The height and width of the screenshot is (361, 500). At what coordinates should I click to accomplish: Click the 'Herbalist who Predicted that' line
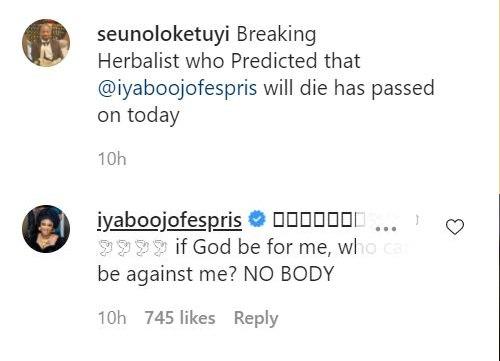coord(229,61)
